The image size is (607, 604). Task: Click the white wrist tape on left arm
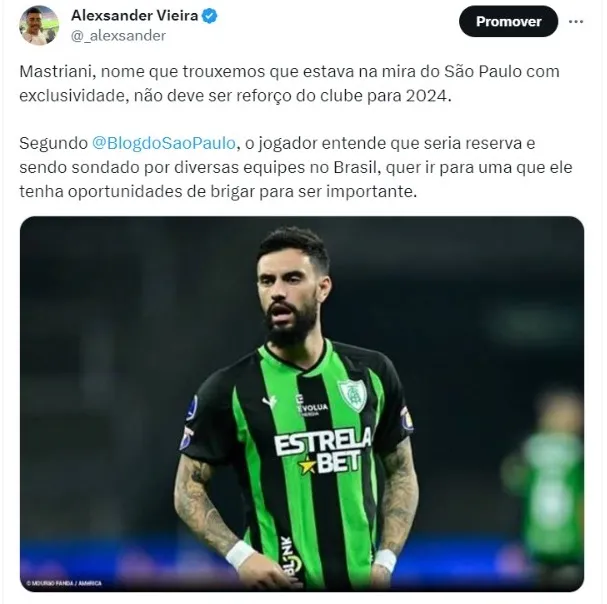pyautogui.click(x=240, y=555)
